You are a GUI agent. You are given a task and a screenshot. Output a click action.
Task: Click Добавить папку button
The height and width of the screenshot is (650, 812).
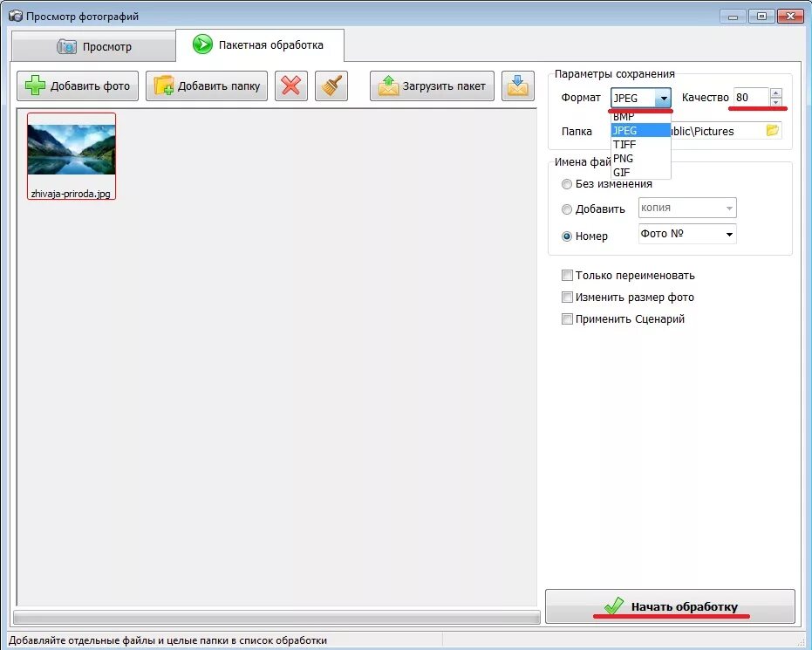tap(207, 86)
